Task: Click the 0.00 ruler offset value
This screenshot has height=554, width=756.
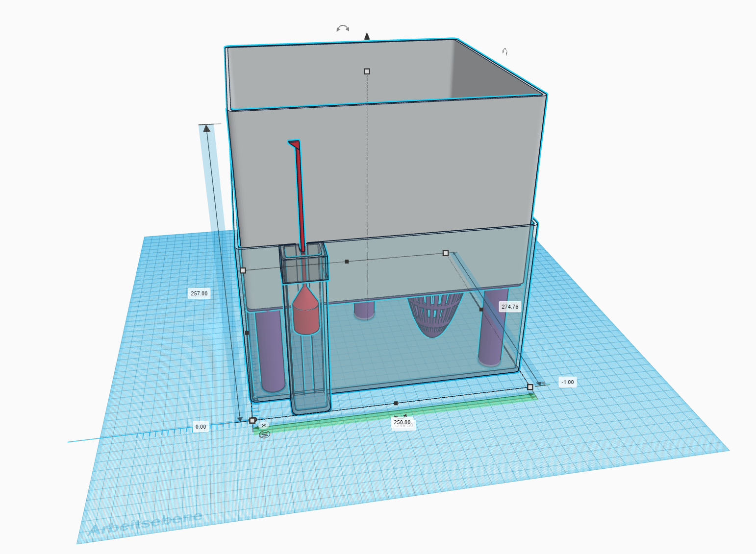Action: (201, 427)
